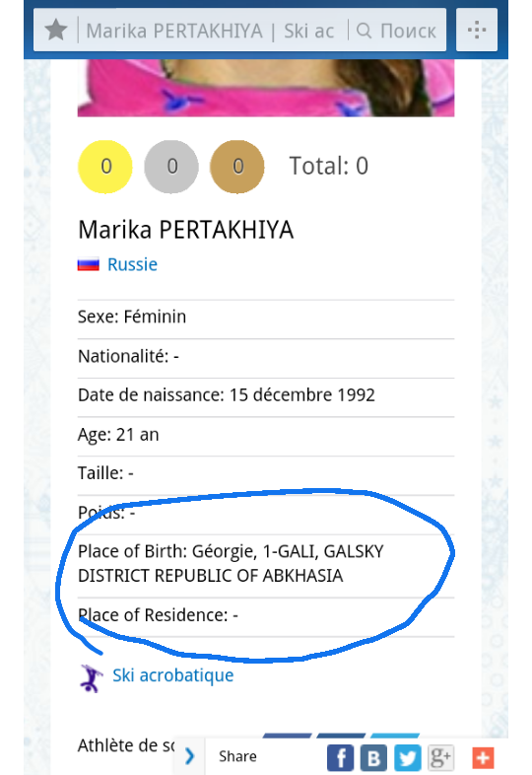Share on Facebook icon

(x=340, y=757)
